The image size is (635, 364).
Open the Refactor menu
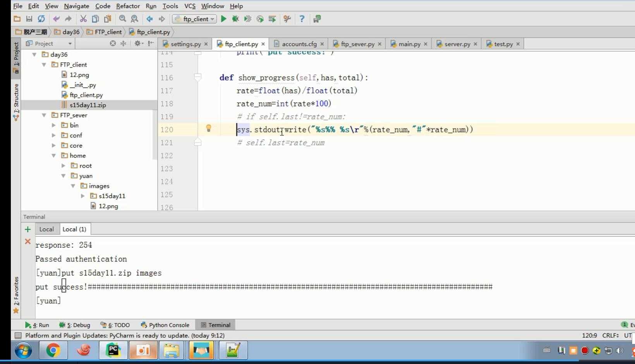click(128, 6)
